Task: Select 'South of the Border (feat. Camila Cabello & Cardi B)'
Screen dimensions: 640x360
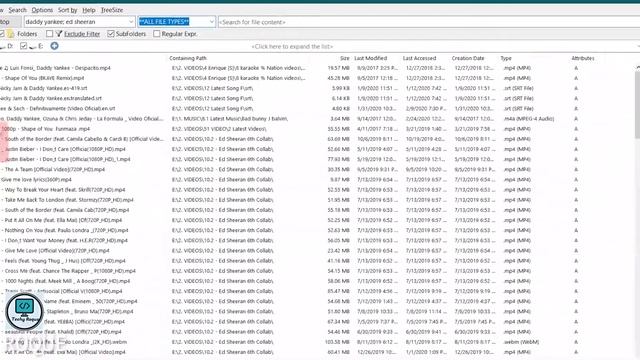Action: point(84,139)
